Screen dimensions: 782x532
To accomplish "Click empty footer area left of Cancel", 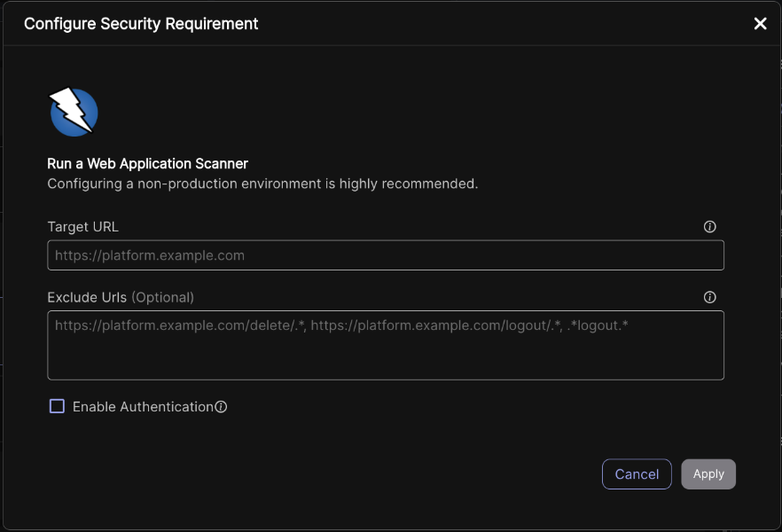I will pos(319,474).
